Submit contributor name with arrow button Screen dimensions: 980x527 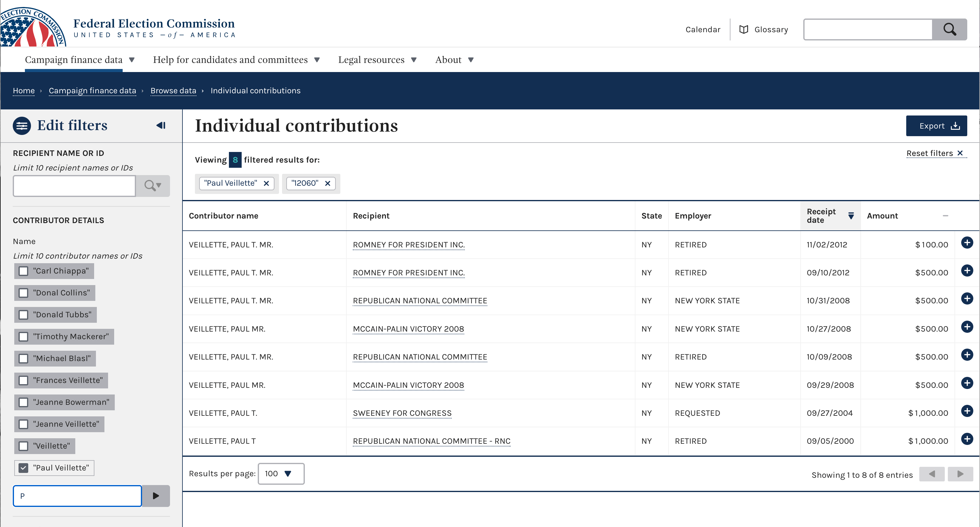(156, 496)
